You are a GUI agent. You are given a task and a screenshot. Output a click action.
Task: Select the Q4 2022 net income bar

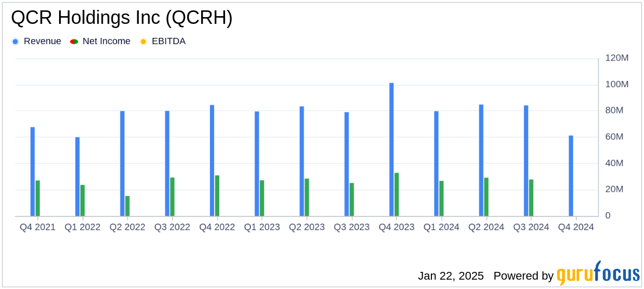pos(217,196)
